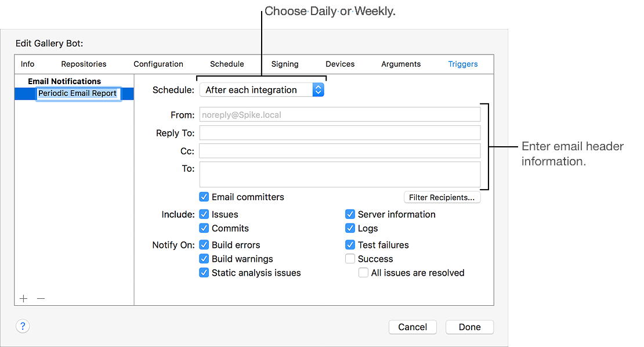The height and width of the screenshot is (347, 644).
Task: Check All issues are resolved option
Action: click(x=363, y=273)
